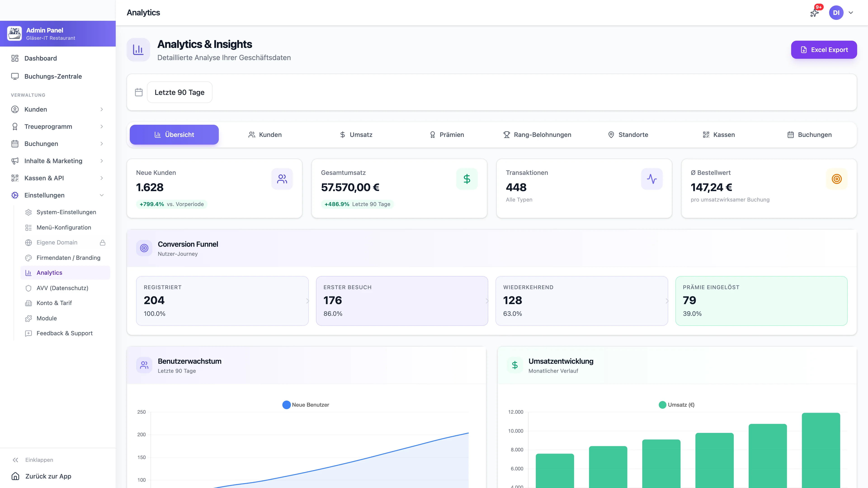Screen dimensions: 868x488
Task: Click the Analytics & Insights bar chart icon
Action: 138,50
